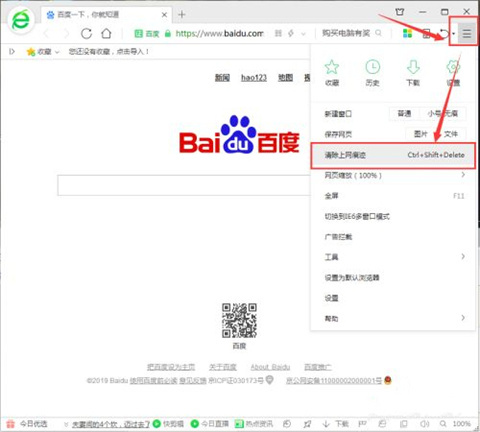Open 下载 arrow icon in the menu
The width and height of the screenshot is (480, 432).
(x=413, y=73)
